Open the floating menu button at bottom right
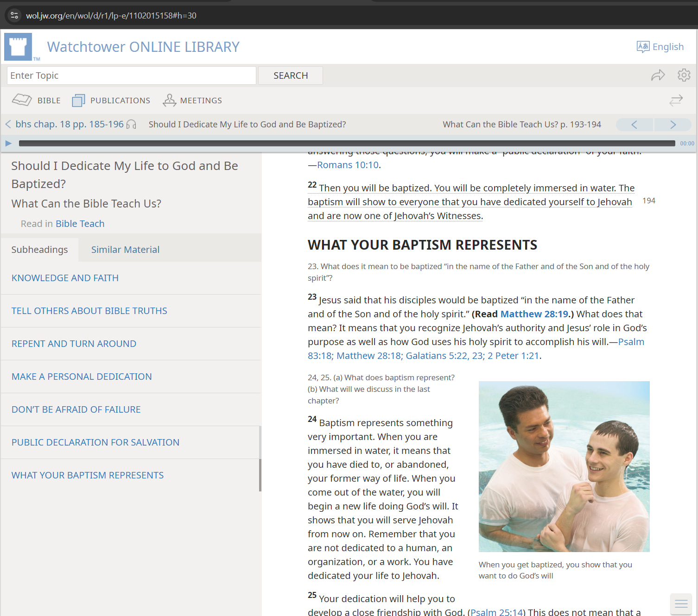 (681, 603)
